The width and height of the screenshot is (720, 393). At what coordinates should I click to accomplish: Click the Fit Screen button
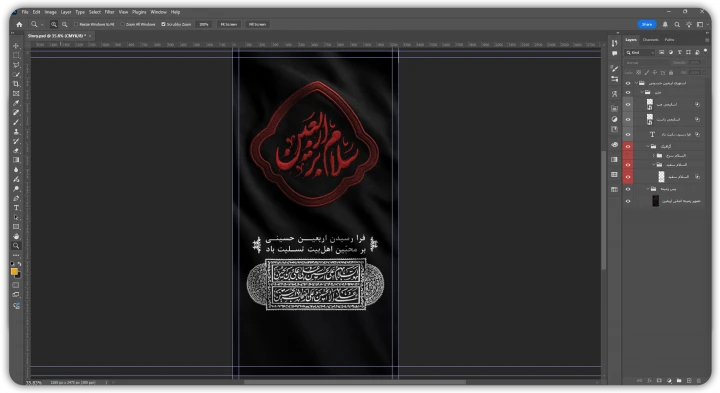[x=229, y=24]
